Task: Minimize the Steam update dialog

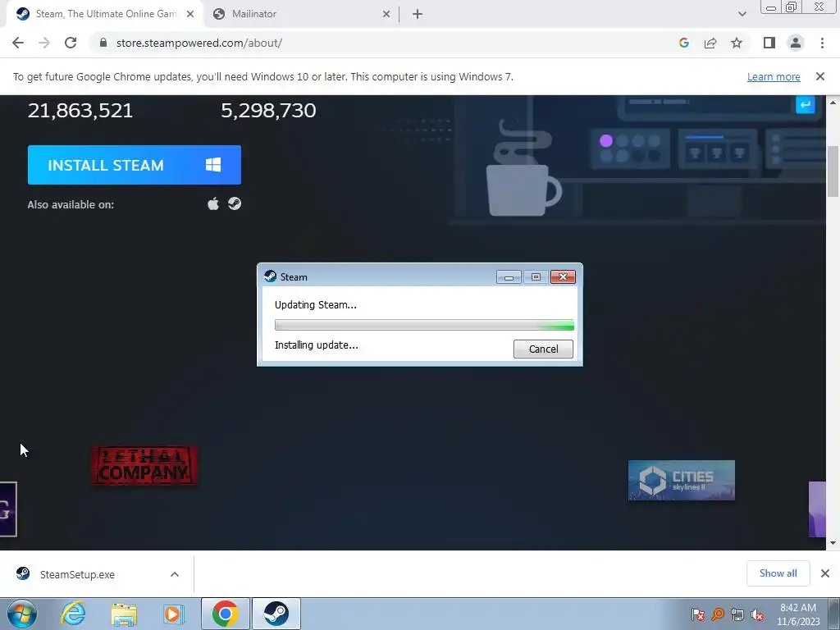Action: [509, 277]
